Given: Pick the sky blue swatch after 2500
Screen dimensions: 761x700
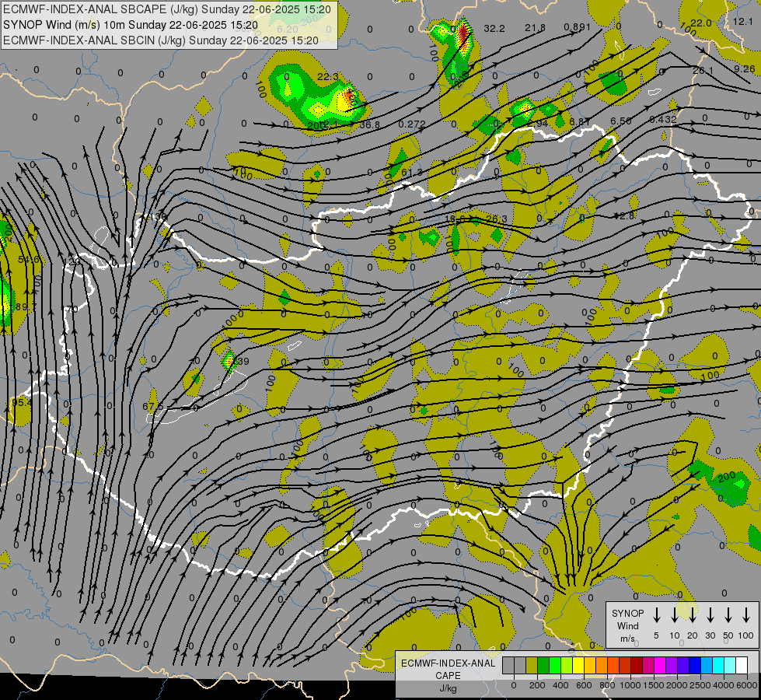Looking at the screenshot, I should coord(707,666).
